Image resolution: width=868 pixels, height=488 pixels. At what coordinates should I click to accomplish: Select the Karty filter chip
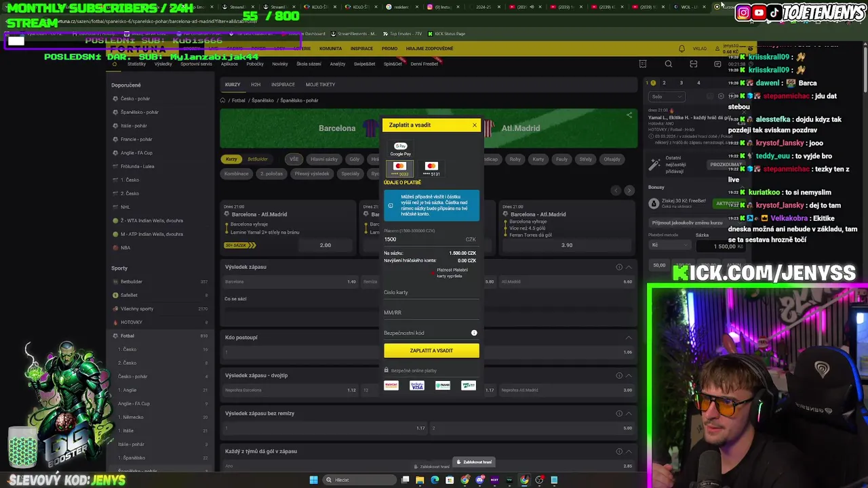coord(538,159)
